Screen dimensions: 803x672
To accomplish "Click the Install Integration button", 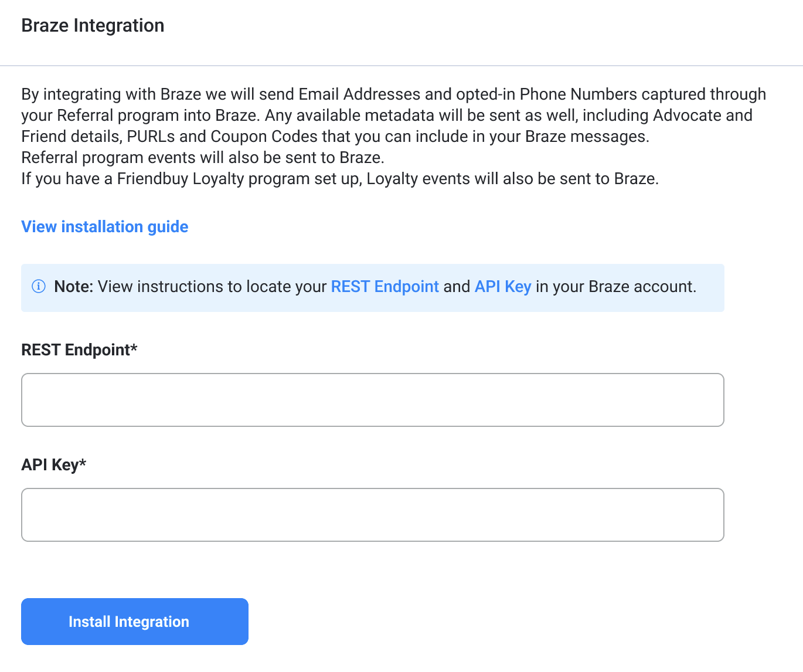I will click(x=135, y=622).
